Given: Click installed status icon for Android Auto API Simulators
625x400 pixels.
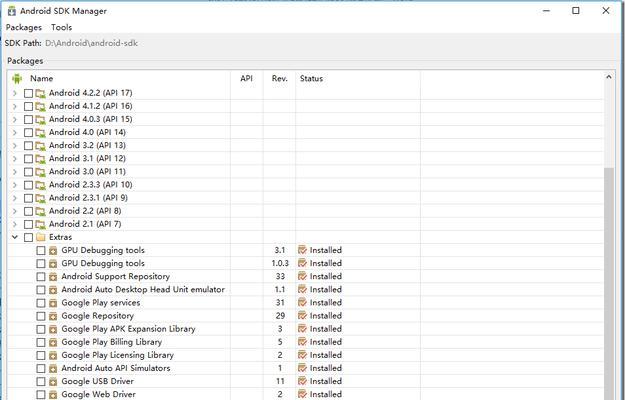Looking at the screenshot, I should [303, 368].
